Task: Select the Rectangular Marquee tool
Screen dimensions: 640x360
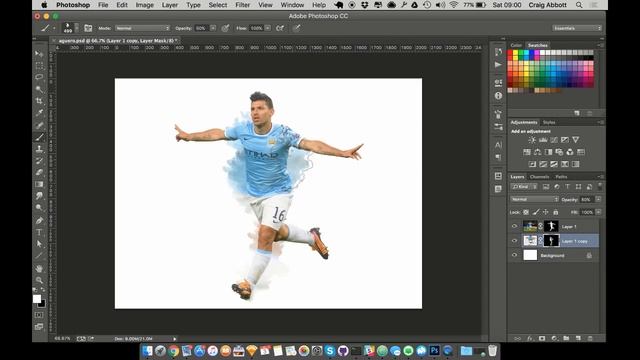Action: pos(39,65)
